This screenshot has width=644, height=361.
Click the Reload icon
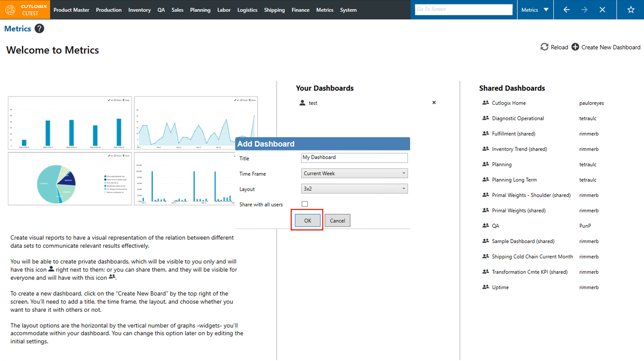coord(544,47)
